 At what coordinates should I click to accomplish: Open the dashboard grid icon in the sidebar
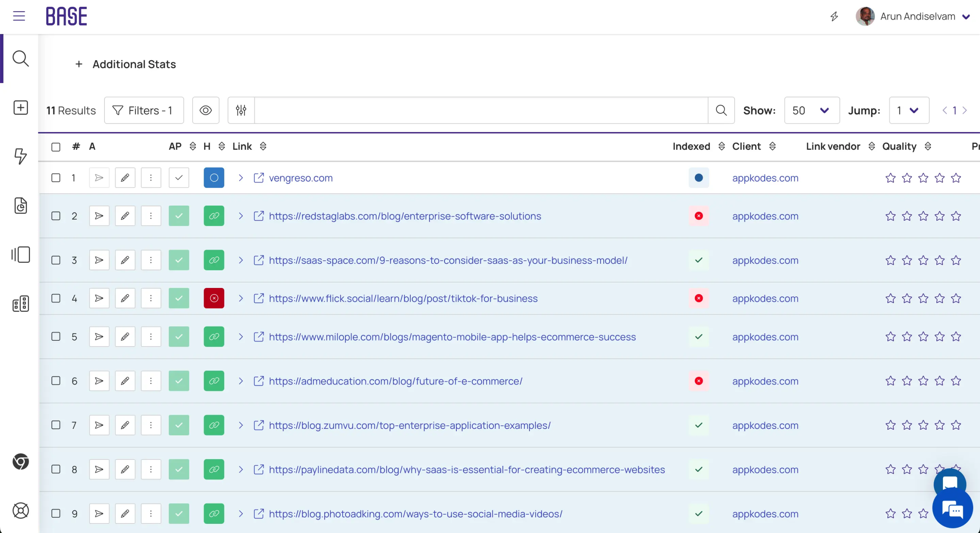20,304
